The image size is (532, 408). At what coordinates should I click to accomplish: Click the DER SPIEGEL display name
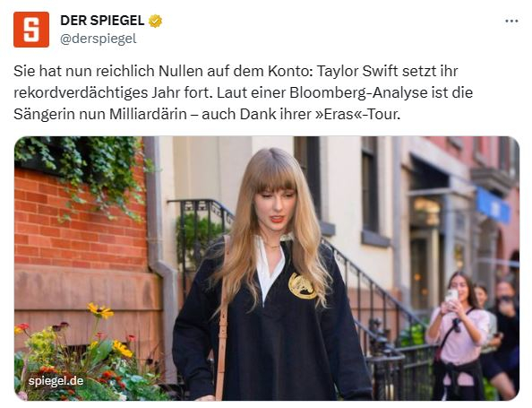[x=102, y=21]
